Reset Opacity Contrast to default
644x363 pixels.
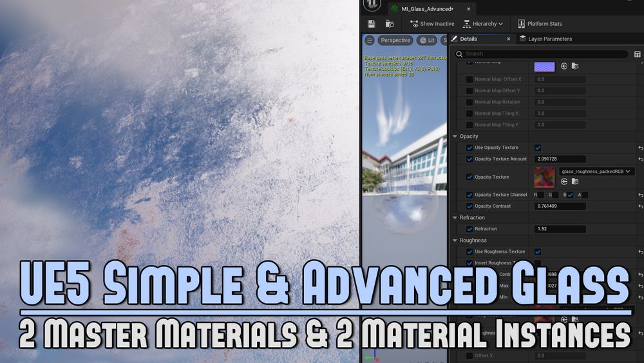point(640,206)
